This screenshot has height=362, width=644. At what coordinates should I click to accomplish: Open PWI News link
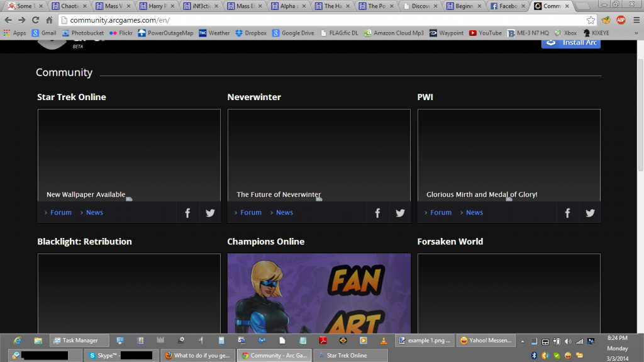click(474, 212)
